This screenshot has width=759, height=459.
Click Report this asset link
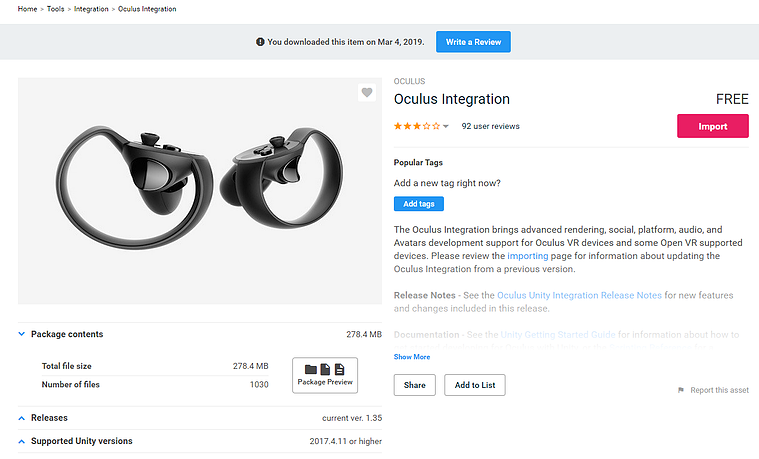[719, 390]
